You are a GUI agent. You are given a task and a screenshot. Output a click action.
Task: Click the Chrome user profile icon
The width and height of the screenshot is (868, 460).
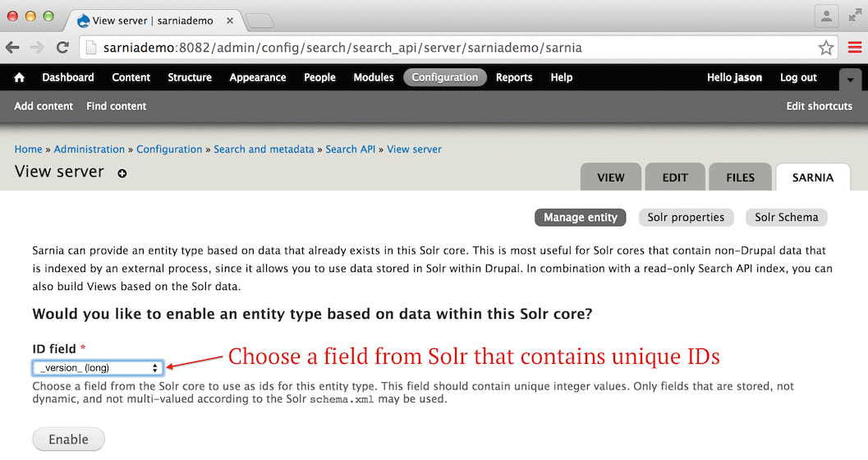pos(827,15)
